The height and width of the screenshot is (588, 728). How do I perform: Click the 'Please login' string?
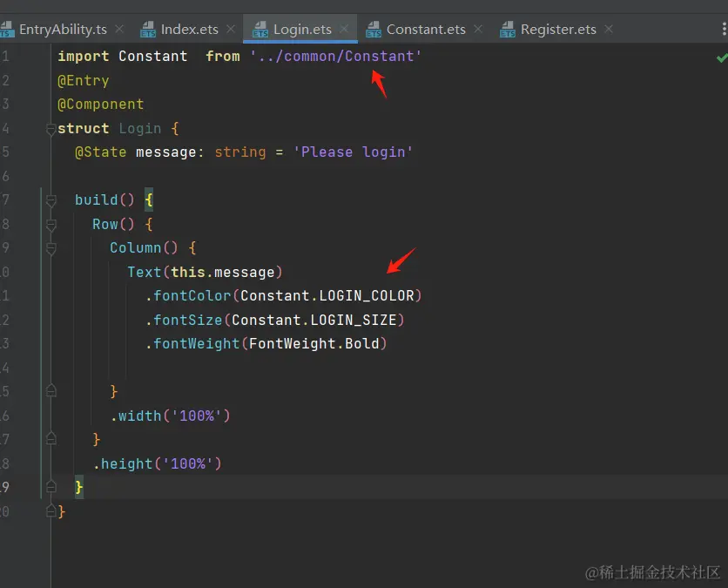point(353,152)
